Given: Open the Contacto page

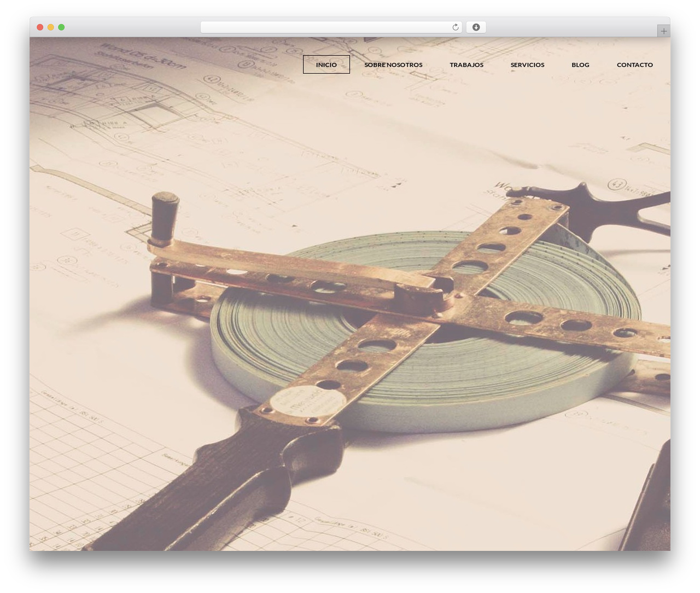Looking at the screenshot, I should click(635, 65).
